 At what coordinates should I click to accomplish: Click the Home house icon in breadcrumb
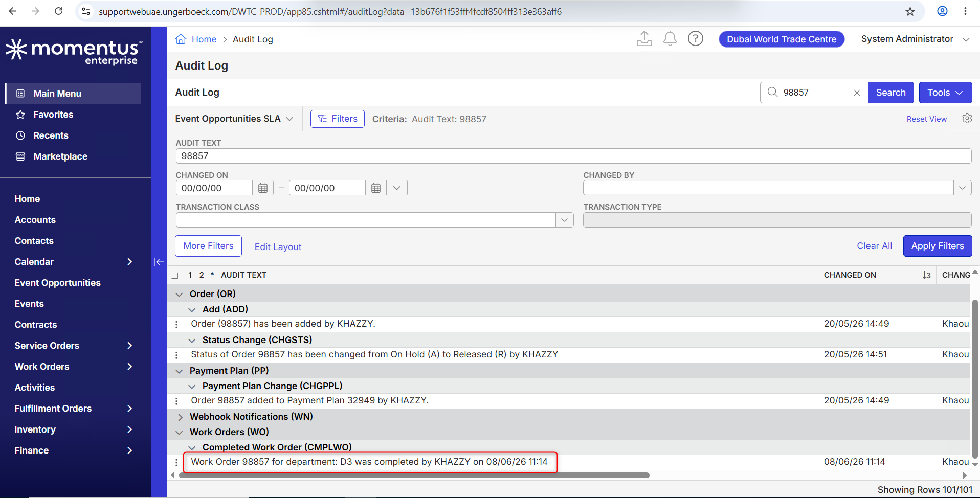pos(181,39)
